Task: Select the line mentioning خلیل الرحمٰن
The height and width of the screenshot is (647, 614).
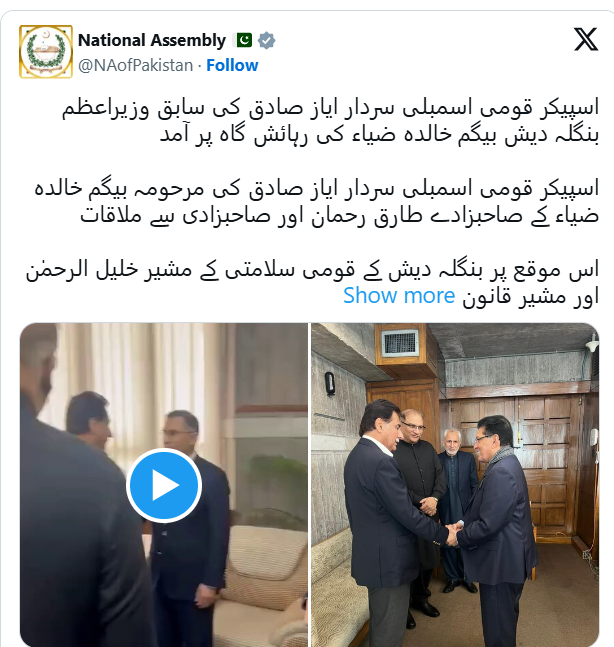Action: pos(312,270)
